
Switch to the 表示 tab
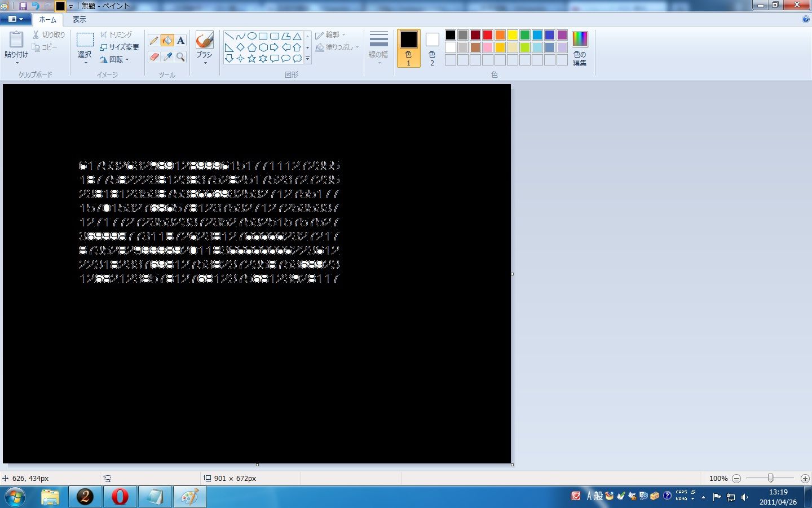[79, 19]
